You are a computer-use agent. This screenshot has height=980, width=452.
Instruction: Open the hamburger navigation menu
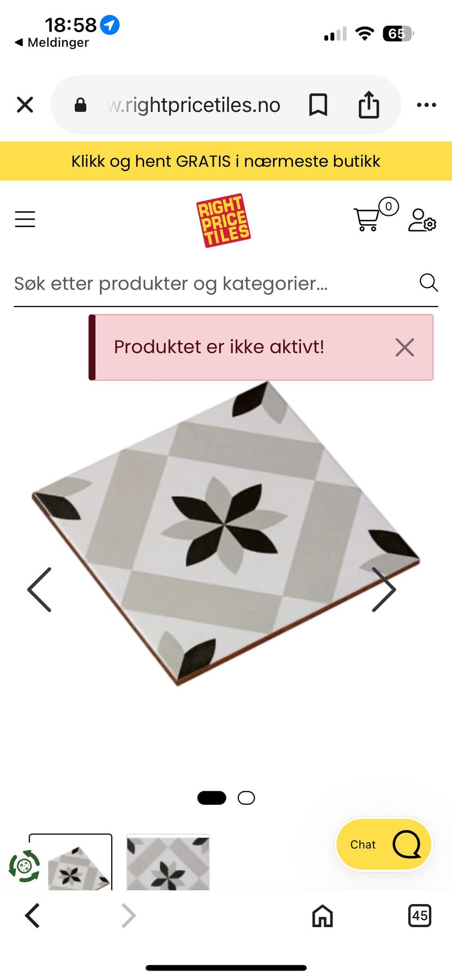(25, 219)
